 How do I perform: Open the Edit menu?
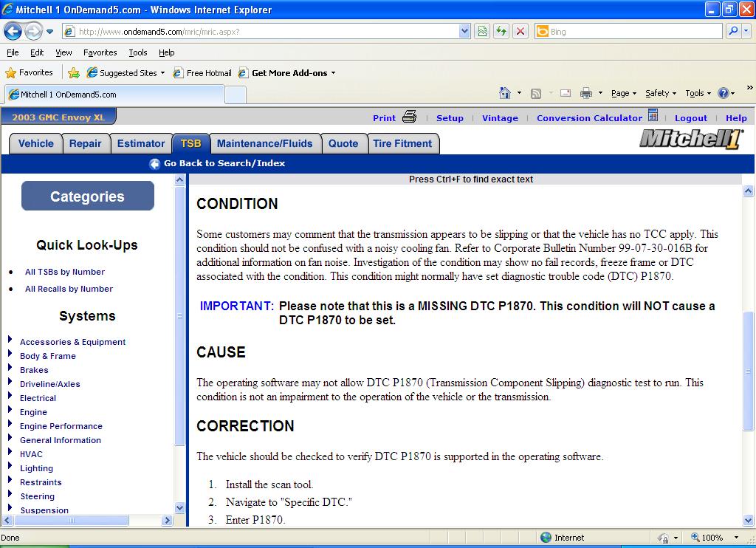tap(37, 52)
